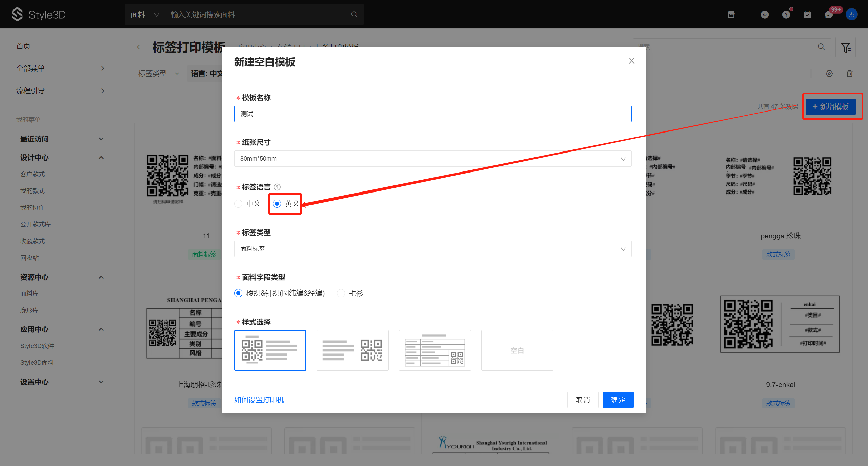
Task: Click the 确定 confirm button
Action: (618, 400)
